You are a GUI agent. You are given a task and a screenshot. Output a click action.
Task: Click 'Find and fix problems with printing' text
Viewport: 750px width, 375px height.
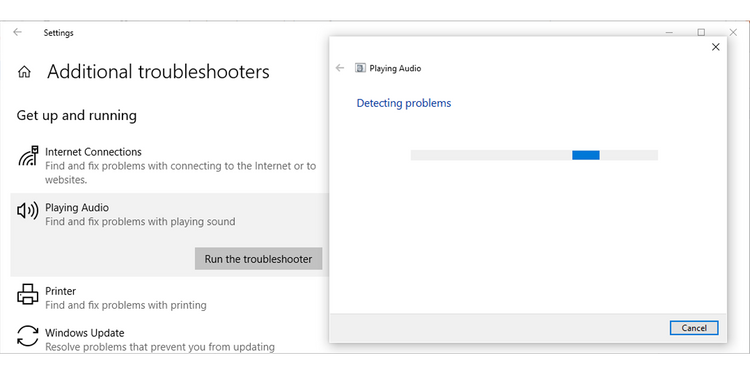tap(126, 305)
